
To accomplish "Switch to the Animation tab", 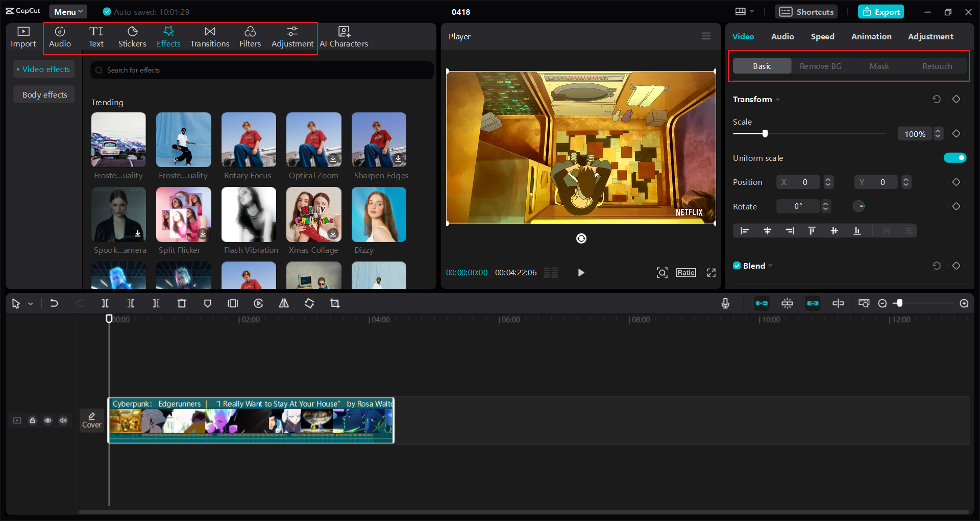I will click(x=871, y=36).
